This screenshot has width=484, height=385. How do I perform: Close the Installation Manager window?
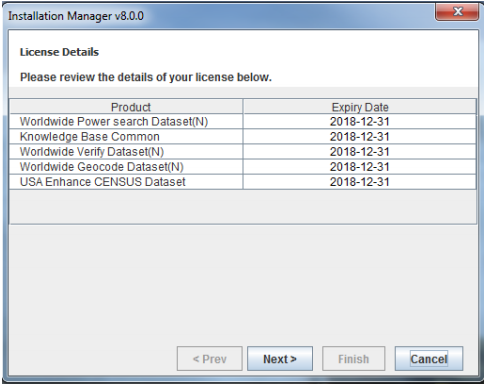[x=457, y=12]
